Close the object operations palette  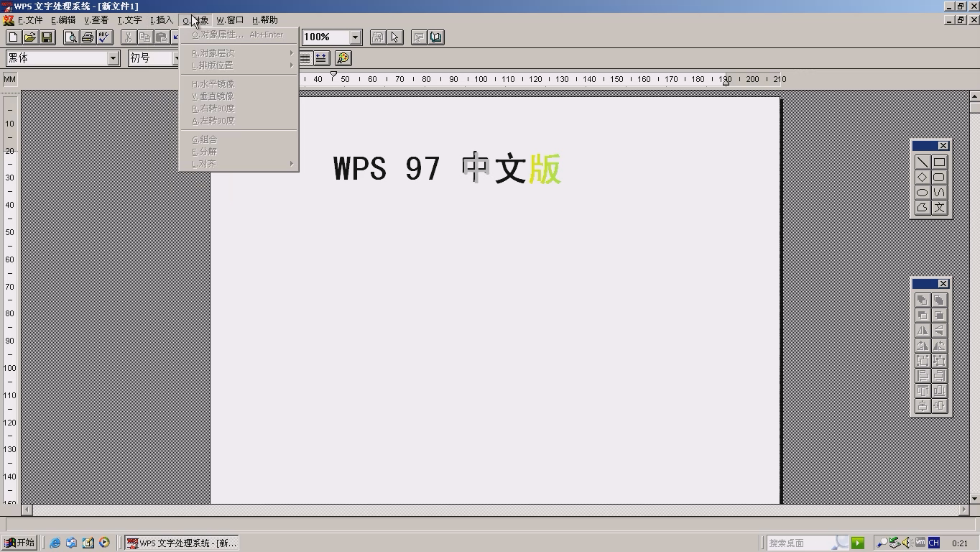tap(943, 284)
